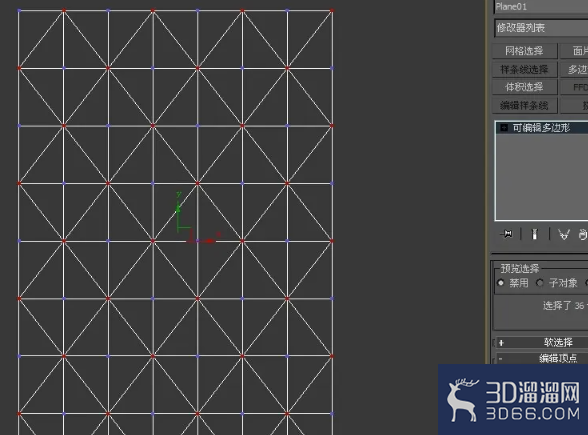Click the 体积选择 button
Image resolution: width=588 pixels, height=435 pixels.
pyautogui.click(x=524, y=87)
